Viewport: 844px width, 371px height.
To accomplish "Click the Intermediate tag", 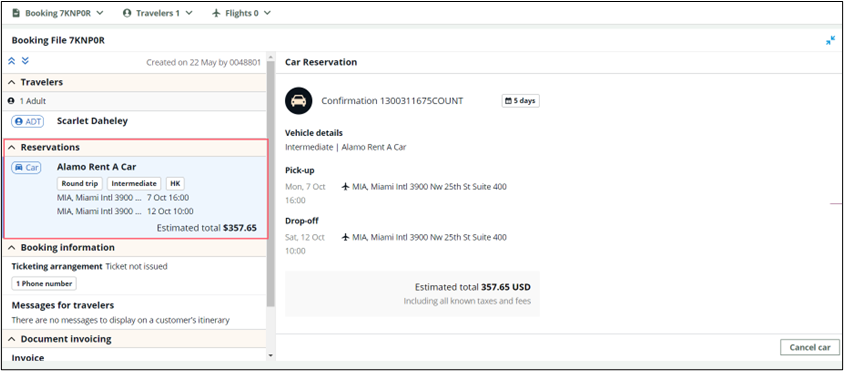I will click(134, 184).
